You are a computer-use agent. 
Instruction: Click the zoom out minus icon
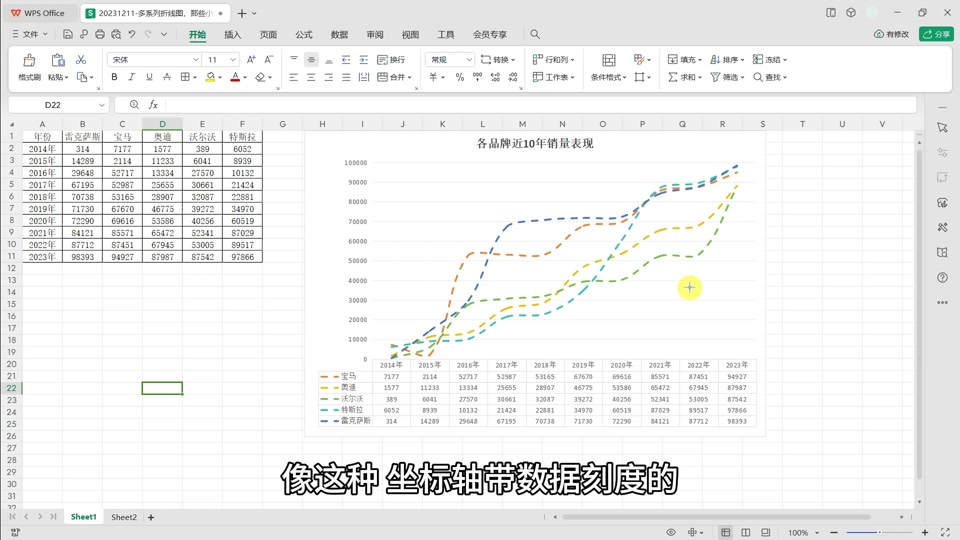tap(834, 533)
